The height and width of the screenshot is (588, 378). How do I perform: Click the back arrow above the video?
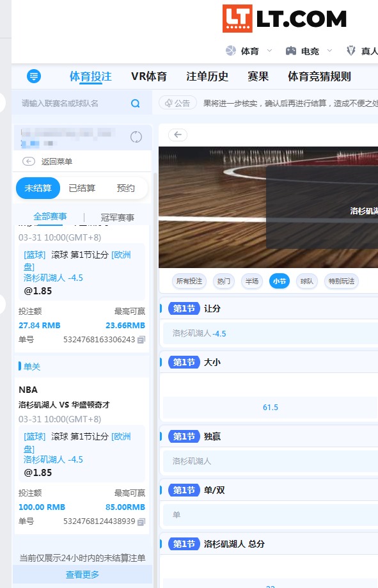tap(178, 134)
